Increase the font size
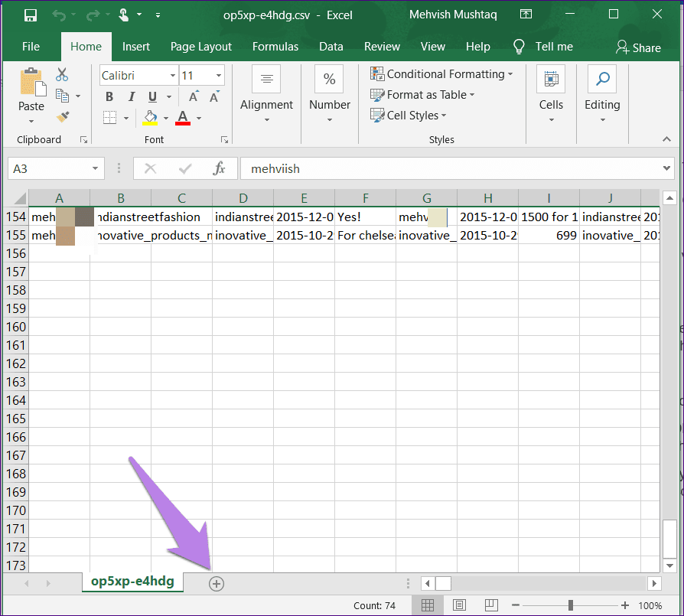The width and height of the screenshot is (684, 616). pyautogui.click(x=194, y=97)
